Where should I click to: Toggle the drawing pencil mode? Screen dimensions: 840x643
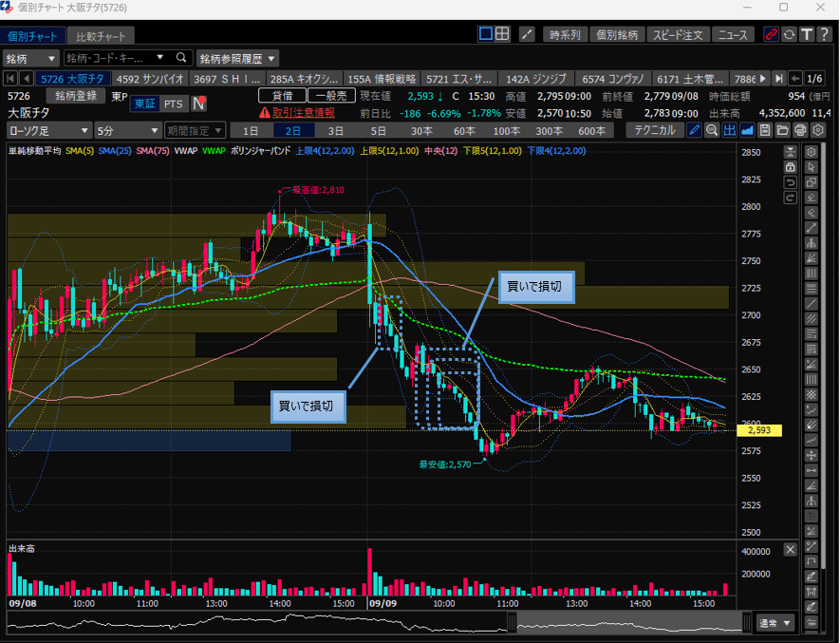pos(695,130)
